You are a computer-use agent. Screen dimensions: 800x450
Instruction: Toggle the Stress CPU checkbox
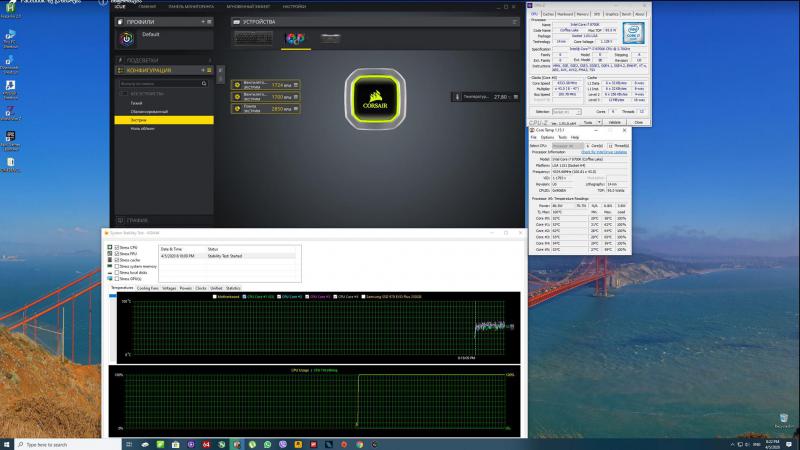tap(115, 247)
